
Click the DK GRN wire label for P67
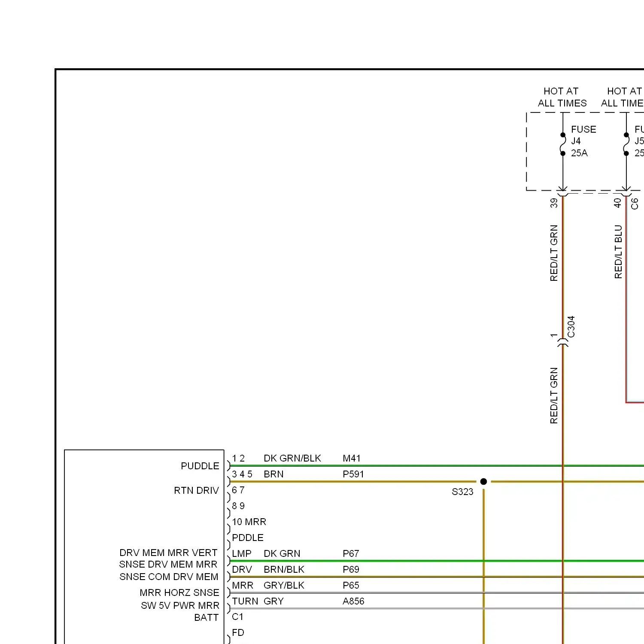click(x=282, y=554)
